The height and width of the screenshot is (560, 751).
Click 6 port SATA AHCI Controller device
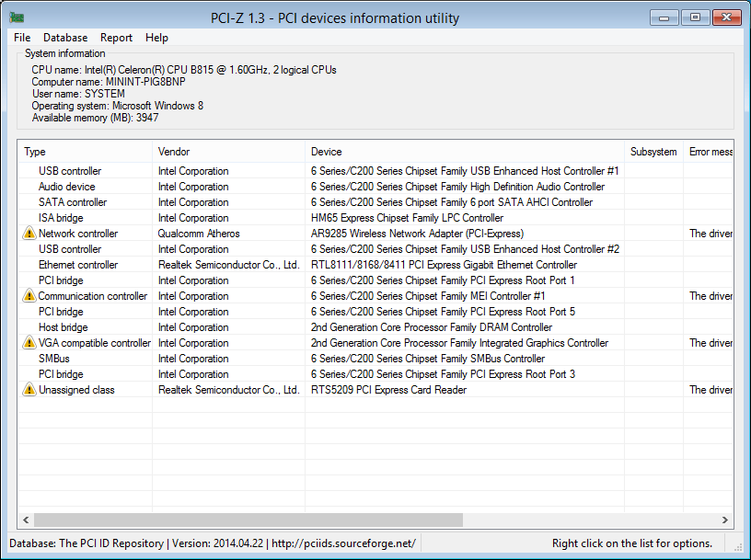click(452, 202)
